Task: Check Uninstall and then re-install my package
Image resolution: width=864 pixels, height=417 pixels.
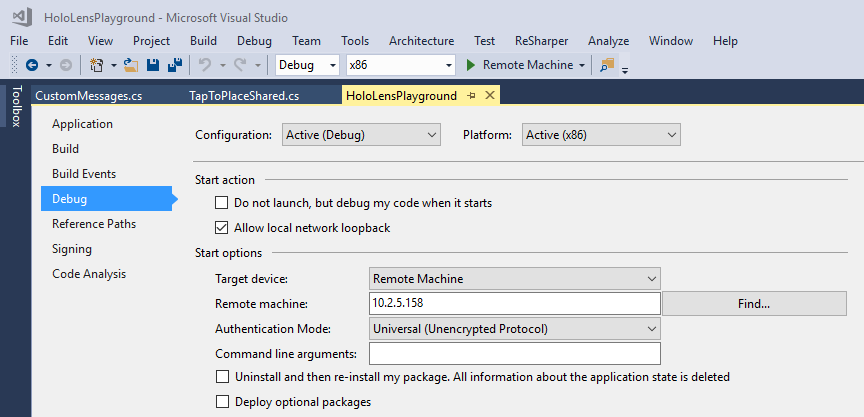Action: click(x=222, y=377)
